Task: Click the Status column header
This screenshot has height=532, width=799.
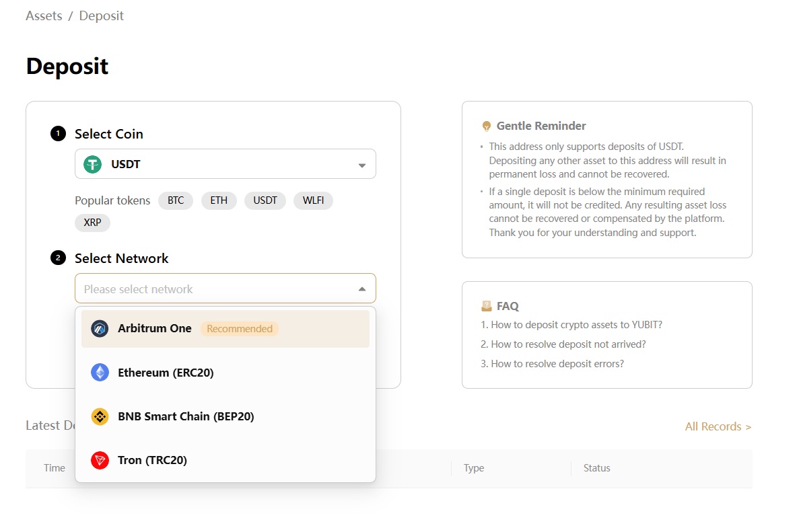Action: point(596,468)
